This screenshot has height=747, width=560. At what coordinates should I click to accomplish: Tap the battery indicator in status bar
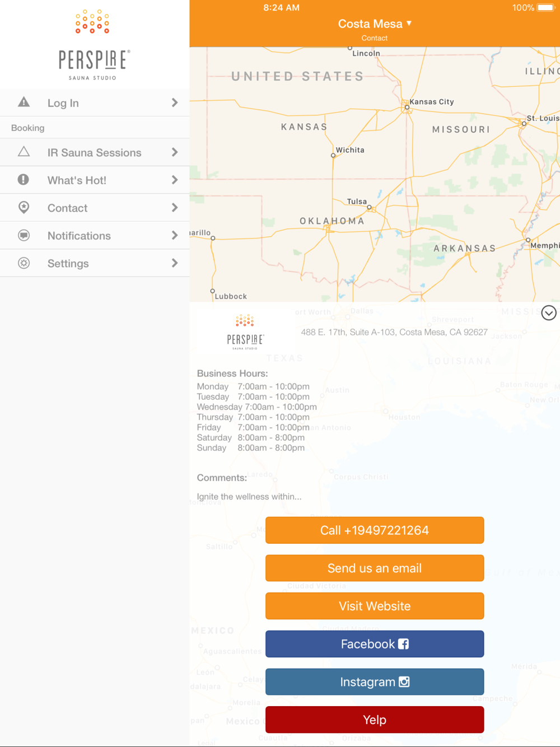545,8
